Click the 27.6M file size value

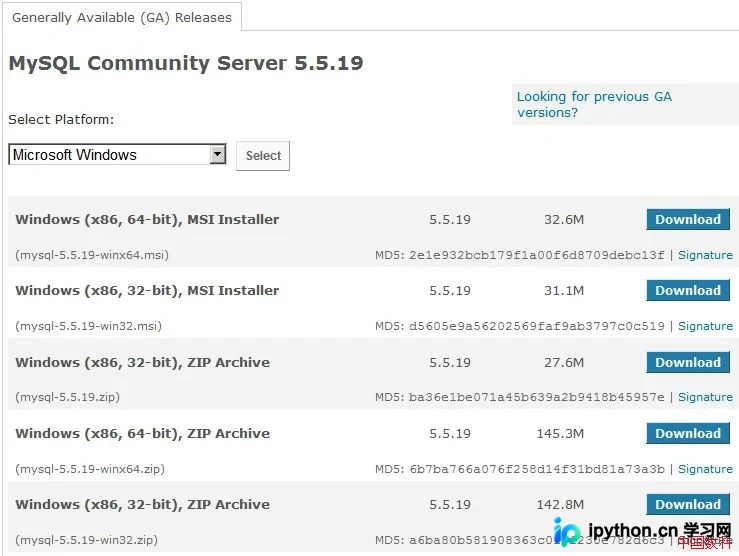coord(564,362)
